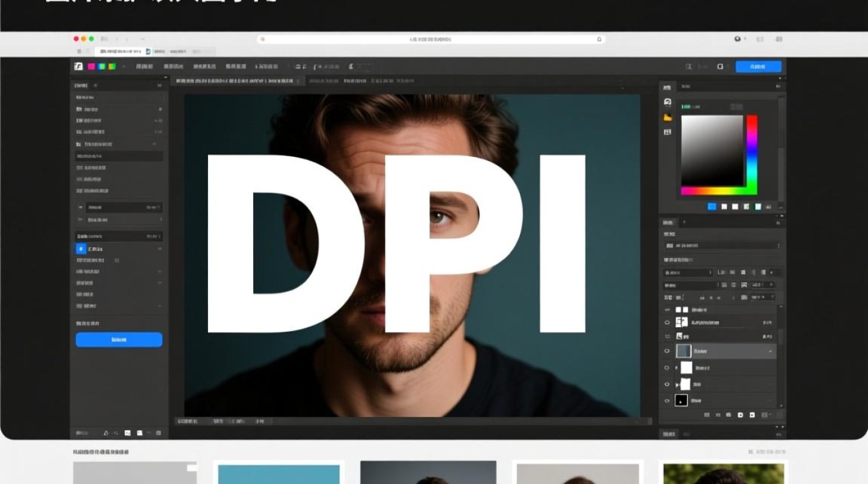The width and height of the screenshot is (868, 484).
Task: Select the pink color square in the top toolbar
Action: [x=91, y=66]
